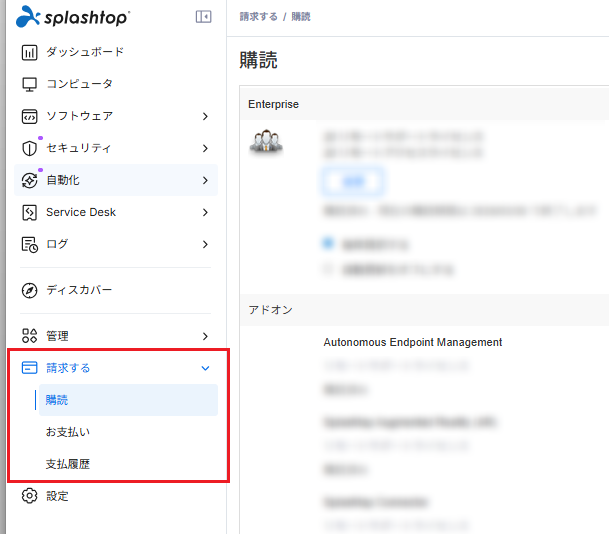The width and height of the screenshot is (609, 534).
Task: Click the dashboard chart icon
Action: click(x=30, y=52)
